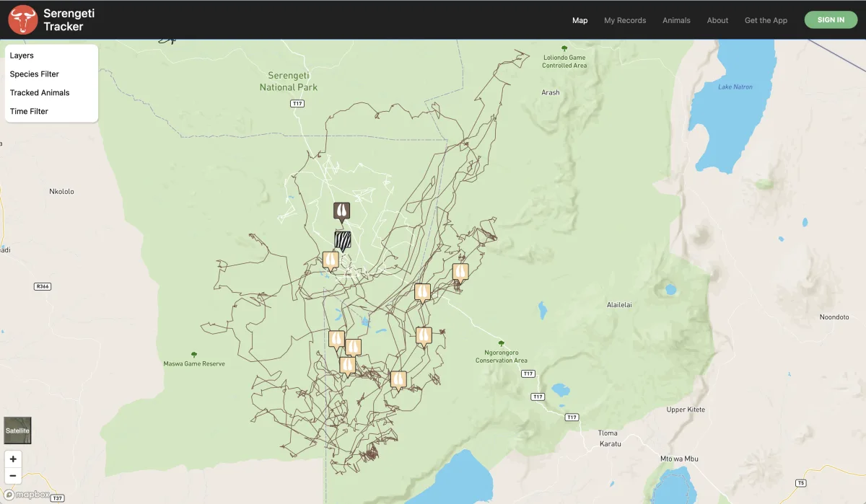Zoom out with the minus button

pyautogui.click(x=13, y=475)
